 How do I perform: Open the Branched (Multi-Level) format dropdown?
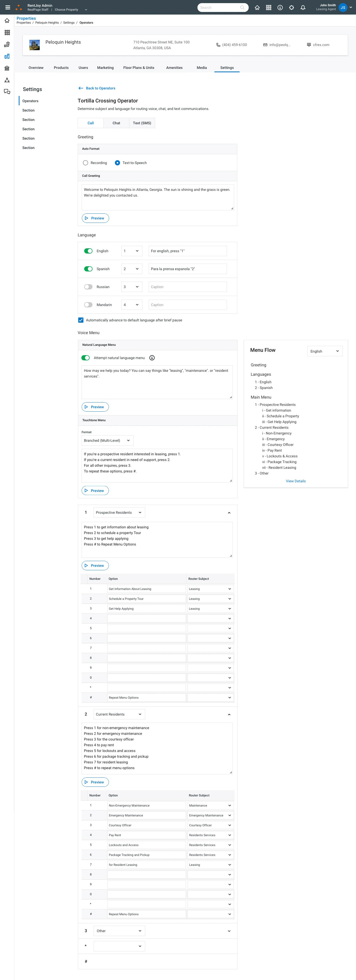coord(107,440)
